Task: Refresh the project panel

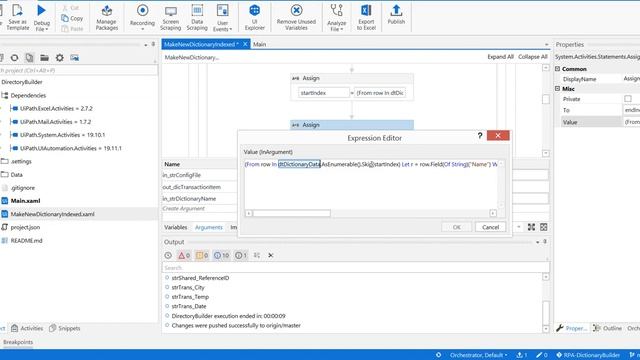Action: (x=14, y=58)
